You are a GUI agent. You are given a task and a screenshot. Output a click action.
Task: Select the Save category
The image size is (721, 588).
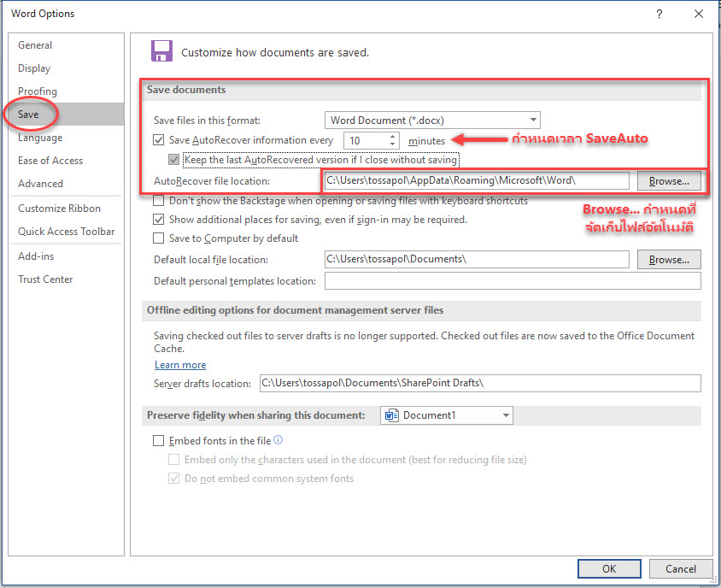67,115
